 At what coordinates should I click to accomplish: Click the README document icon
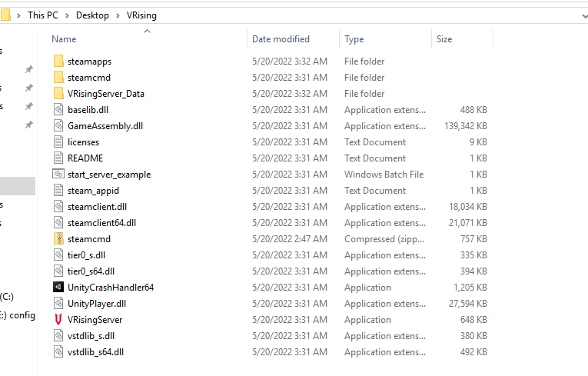point(58,158)
